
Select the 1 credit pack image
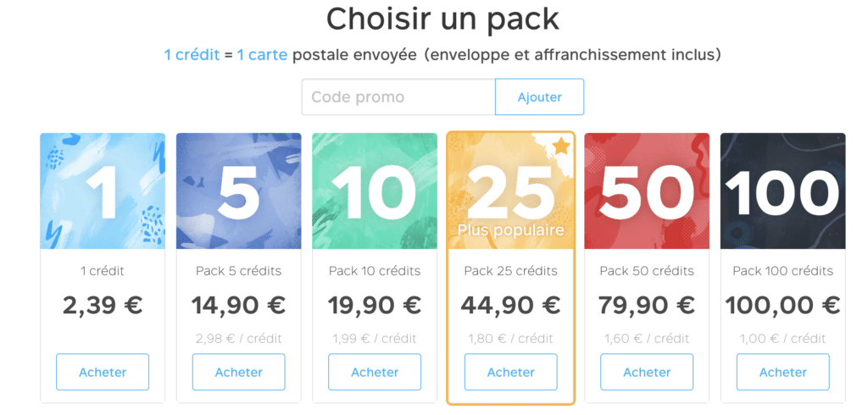click(x=103, y=191)
